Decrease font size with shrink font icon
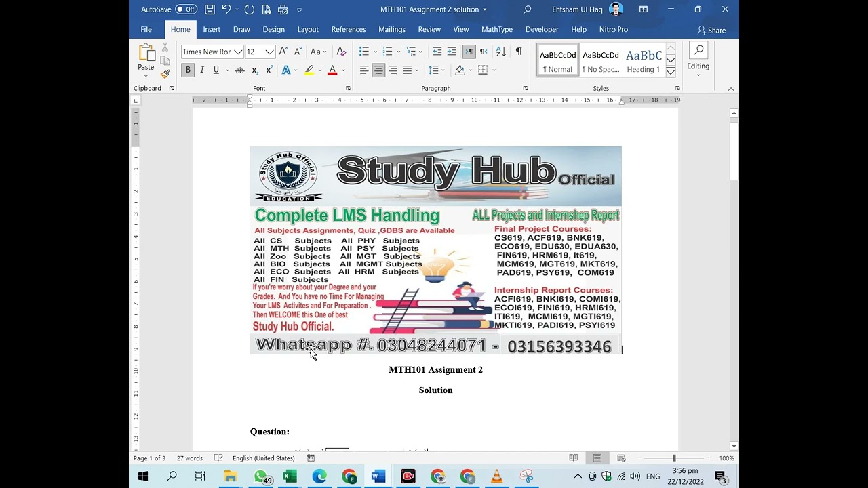 pyautogui.click(x=298, y=52)
